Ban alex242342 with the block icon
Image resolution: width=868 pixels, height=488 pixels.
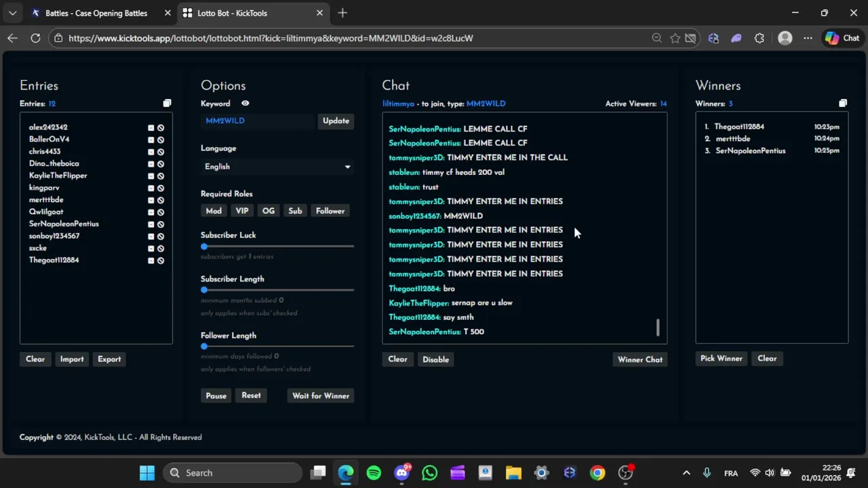(x=161, y=127)
